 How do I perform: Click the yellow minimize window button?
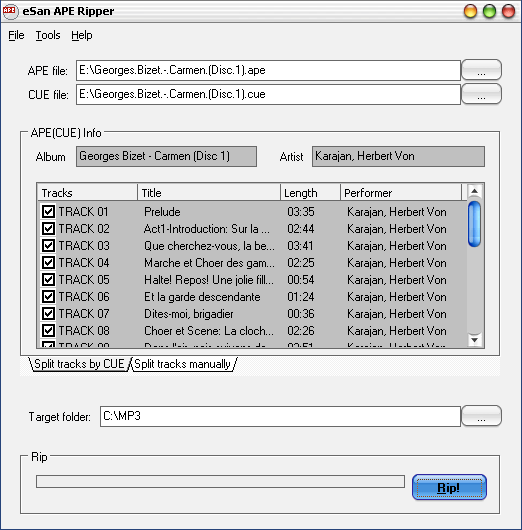(470, 11)
